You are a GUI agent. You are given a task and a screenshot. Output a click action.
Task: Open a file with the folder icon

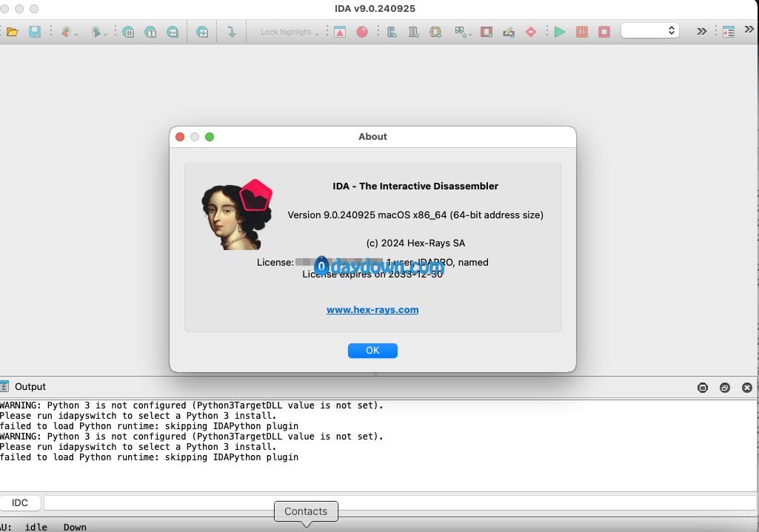(12, 32)
